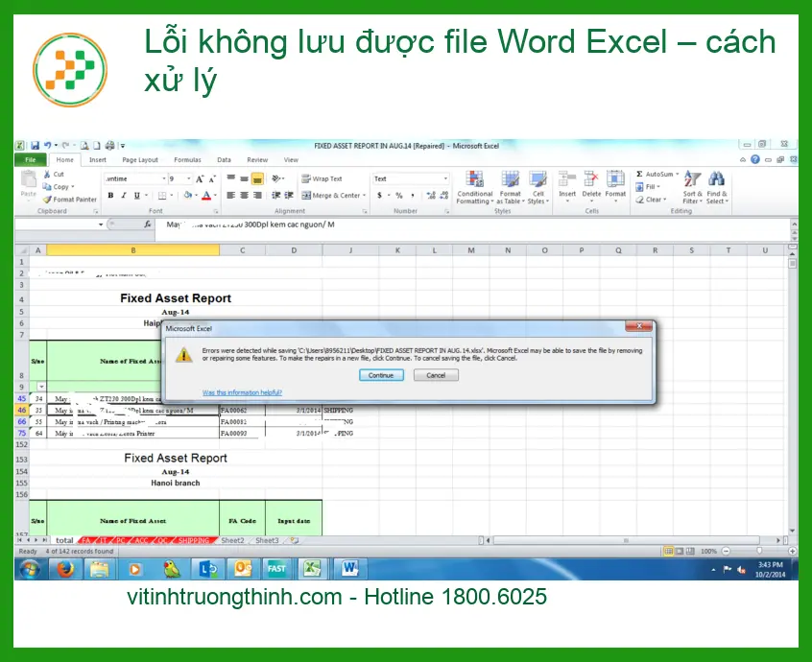This screenshot has width=812, height=662.
Task: Switch to the Insert ribbon tab
Action: (x=97, y=160)
